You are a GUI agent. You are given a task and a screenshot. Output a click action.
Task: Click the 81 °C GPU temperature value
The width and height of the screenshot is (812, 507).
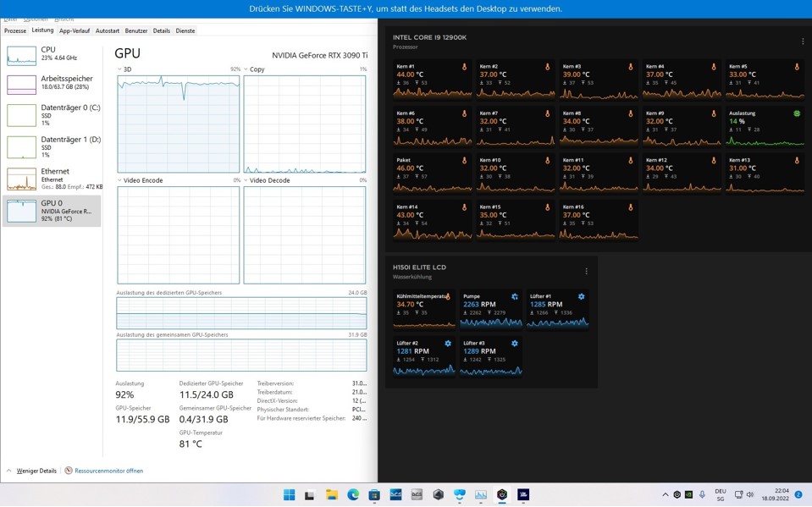[191, 444]
